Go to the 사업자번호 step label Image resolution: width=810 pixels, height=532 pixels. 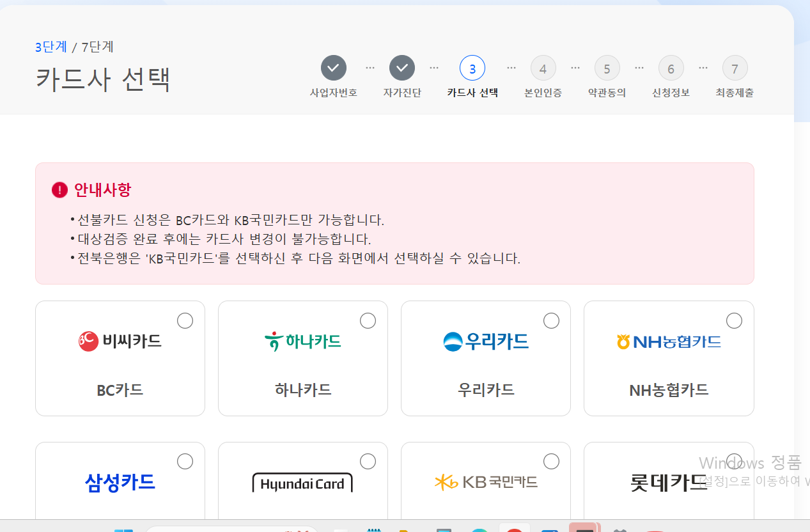point(334,93)
